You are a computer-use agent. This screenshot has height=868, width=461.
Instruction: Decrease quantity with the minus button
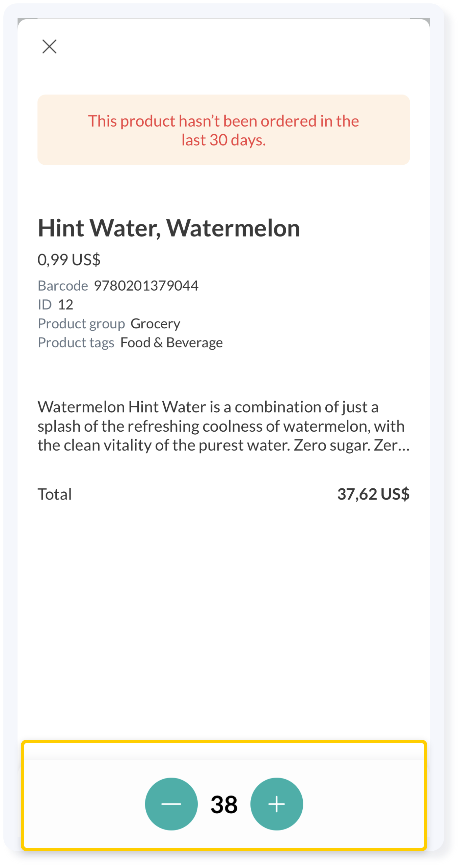pos(171,804)
